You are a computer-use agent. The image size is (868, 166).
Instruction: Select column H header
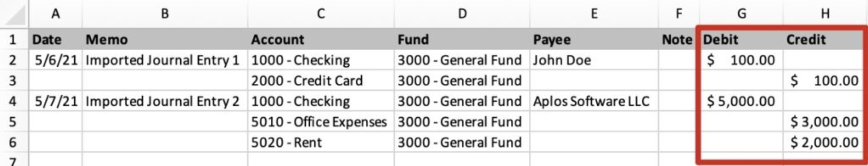pyautogui.click(x=825, y=14)
